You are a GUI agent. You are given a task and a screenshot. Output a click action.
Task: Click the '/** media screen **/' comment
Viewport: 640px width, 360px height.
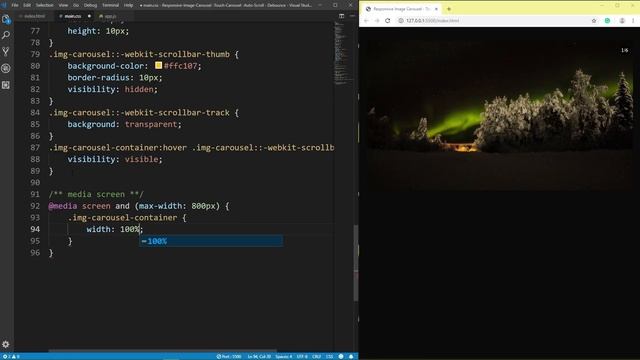tap(96, 194)
